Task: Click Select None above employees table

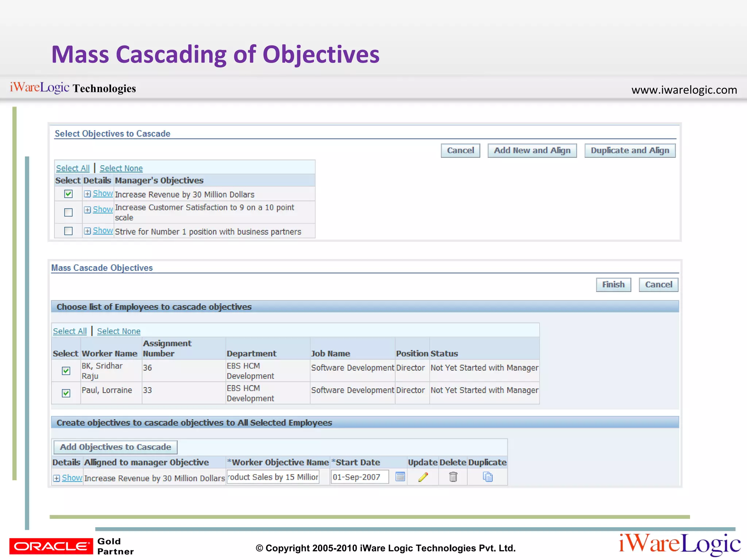Action: 119,331
